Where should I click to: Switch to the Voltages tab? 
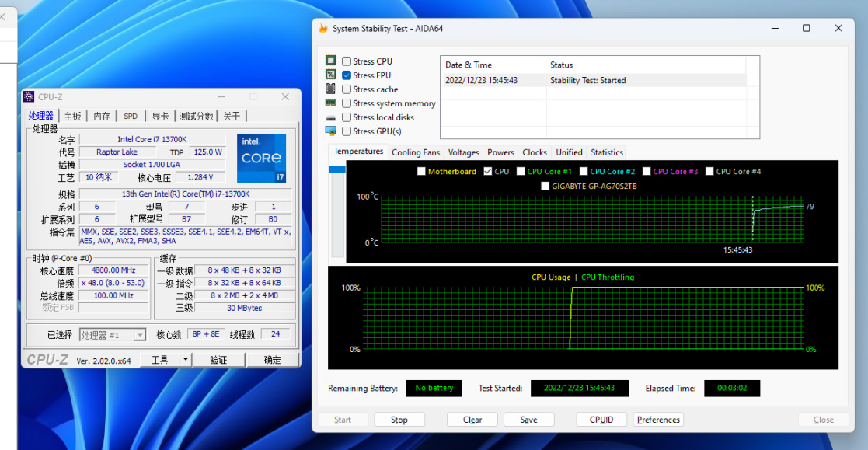[463, 152]
